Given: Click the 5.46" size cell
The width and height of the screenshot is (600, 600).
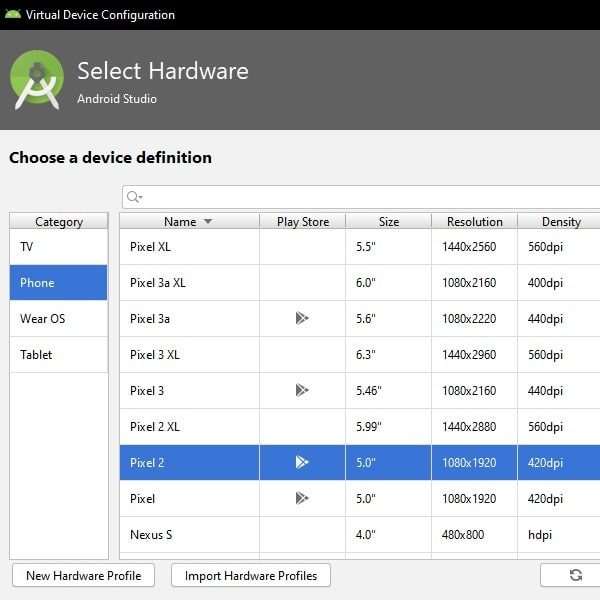Looking at the screenshot, I should (388, 391).
